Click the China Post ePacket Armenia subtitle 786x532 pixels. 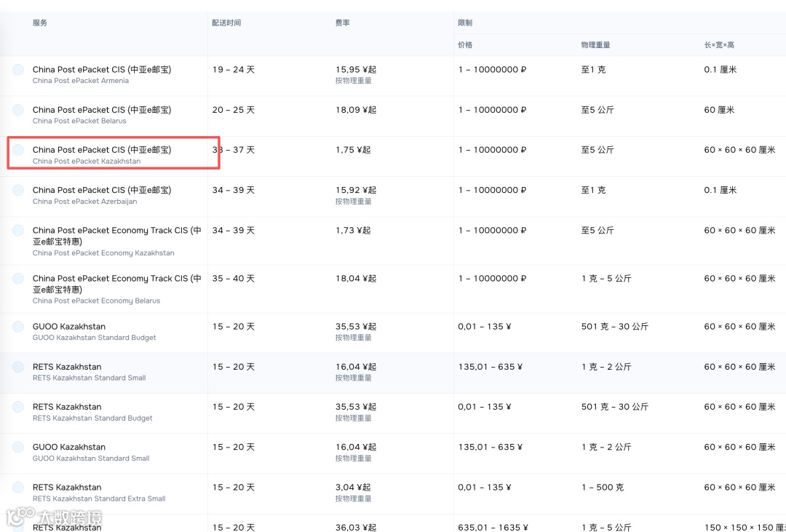point(81,81)
